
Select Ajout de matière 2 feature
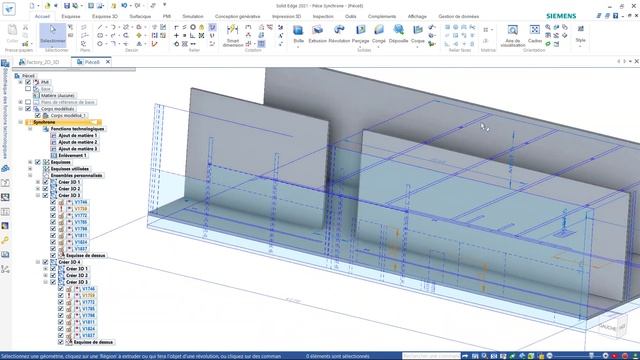78,142
